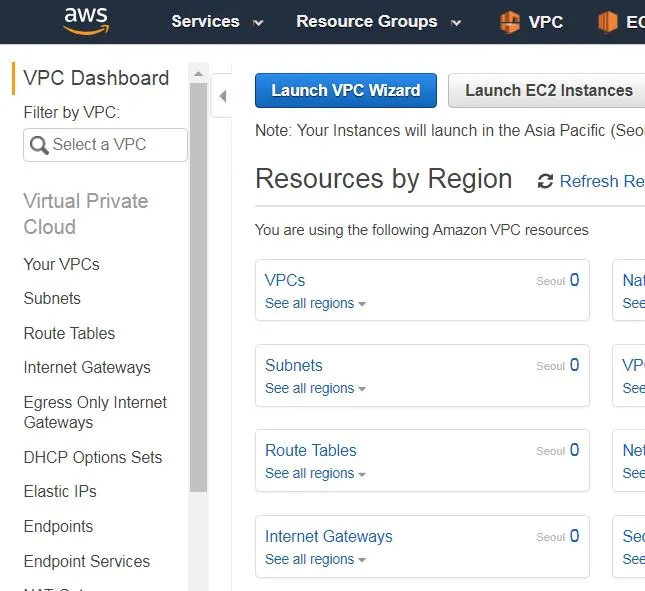Expand See all regions under Subnets

tap(315, 389)
